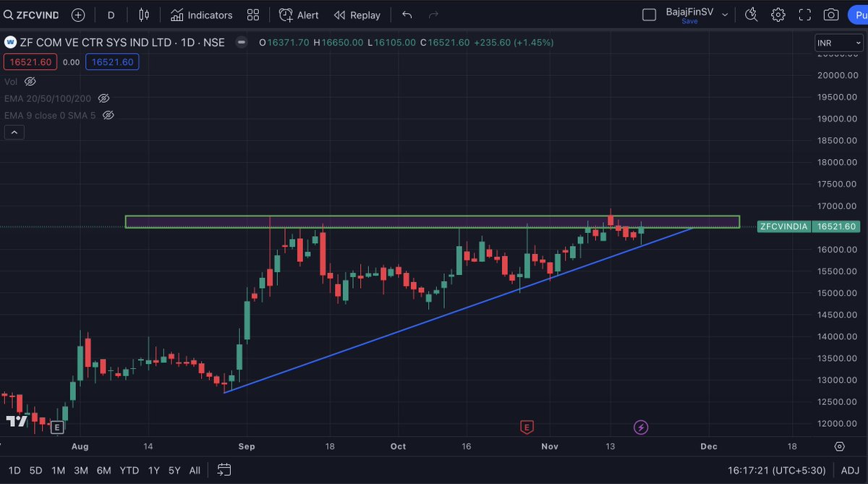This screenshot has width=868, height=484.
Task: Open the ZFCVIND symbol search
Action: pyautogui.click(x=31, y=14)
